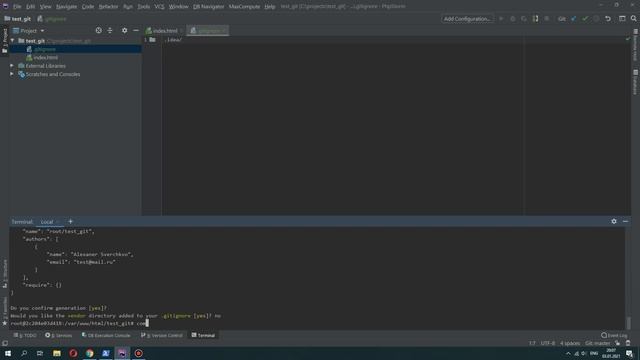Click the project structure window icon in toolbar
Viewport: 640px width, 360px height.
pos(622,19)
